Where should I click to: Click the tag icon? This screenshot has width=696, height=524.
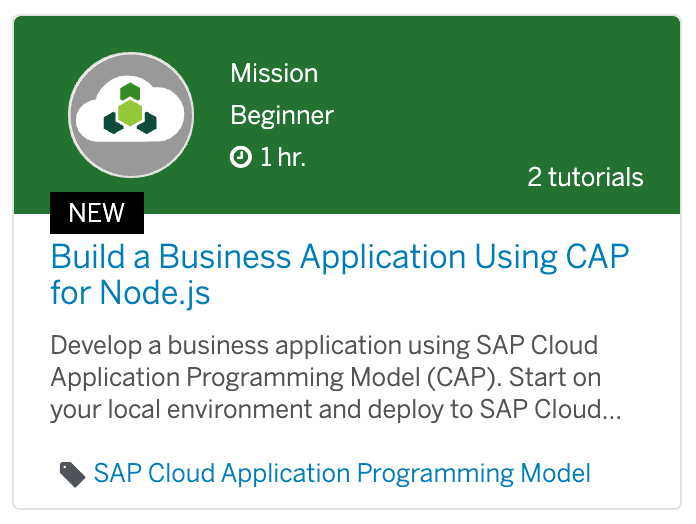72,474
